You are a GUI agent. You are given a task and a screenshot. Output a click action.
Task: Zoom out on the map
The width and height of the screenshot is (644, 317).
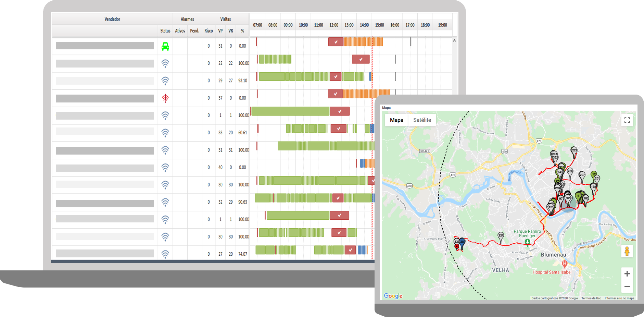coord(627,286)
